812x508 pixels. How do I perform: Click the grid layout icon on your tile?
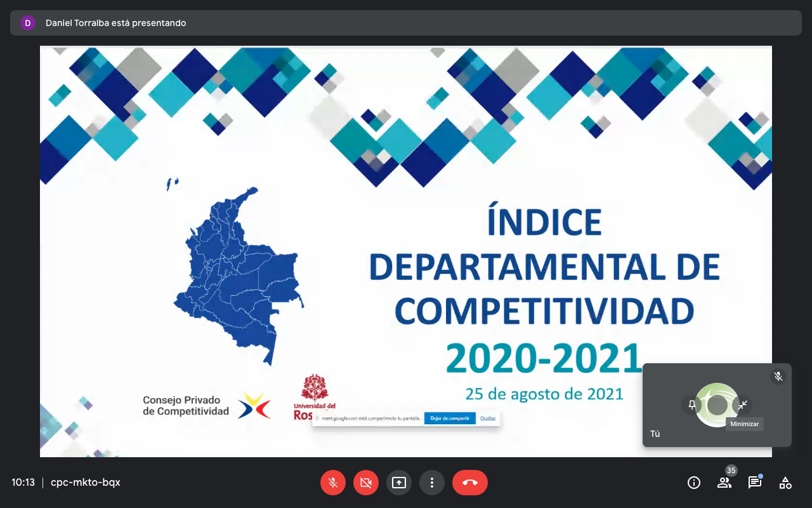point(717,405)
